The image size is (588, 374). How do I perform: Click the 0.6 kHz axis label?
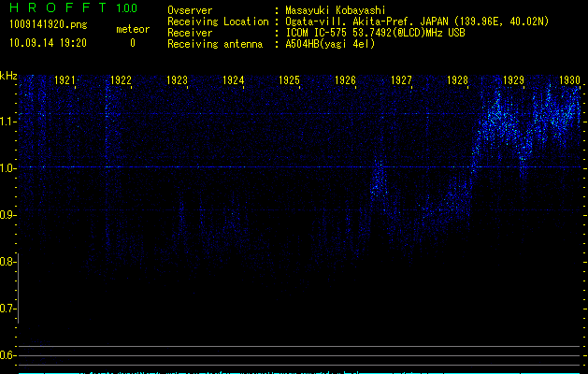click(x=7, y=355)
